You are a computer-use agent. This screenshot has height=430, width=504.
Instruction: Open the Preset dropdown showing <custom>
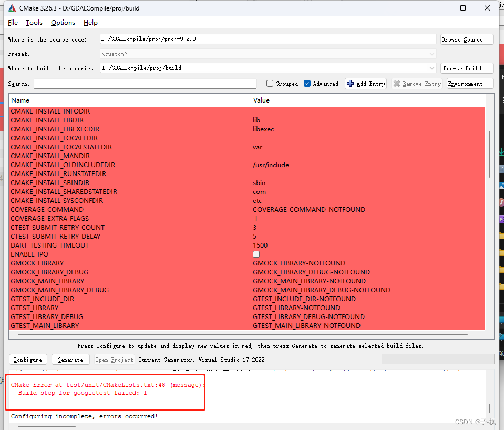(432, 53)
